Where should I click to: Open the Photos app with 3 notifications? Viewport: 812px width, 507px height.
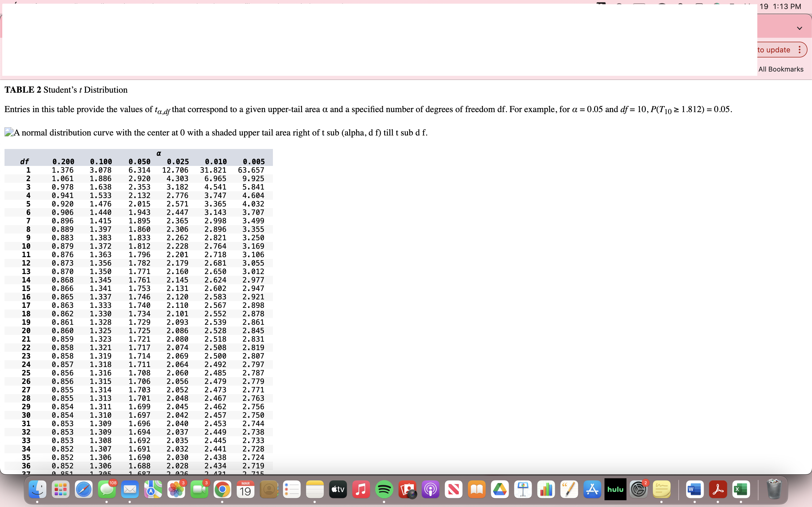click(x=176, y=490)
